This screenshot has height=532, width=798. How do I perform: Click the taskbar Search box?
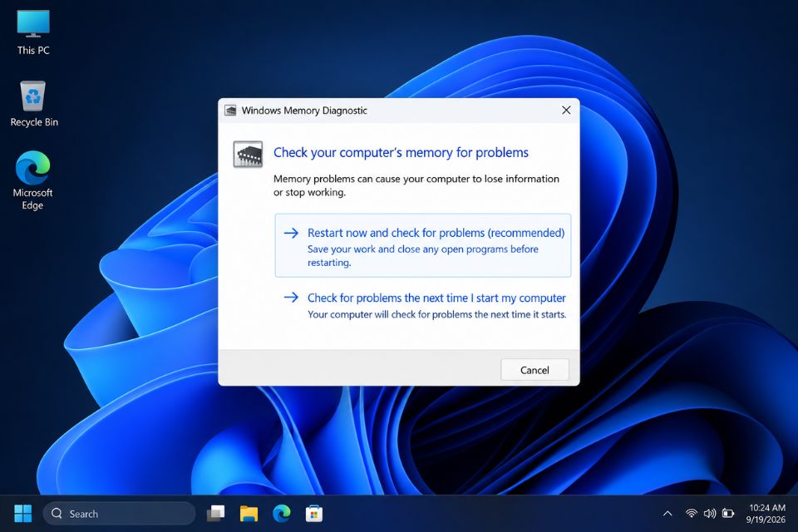coord(120,514)
